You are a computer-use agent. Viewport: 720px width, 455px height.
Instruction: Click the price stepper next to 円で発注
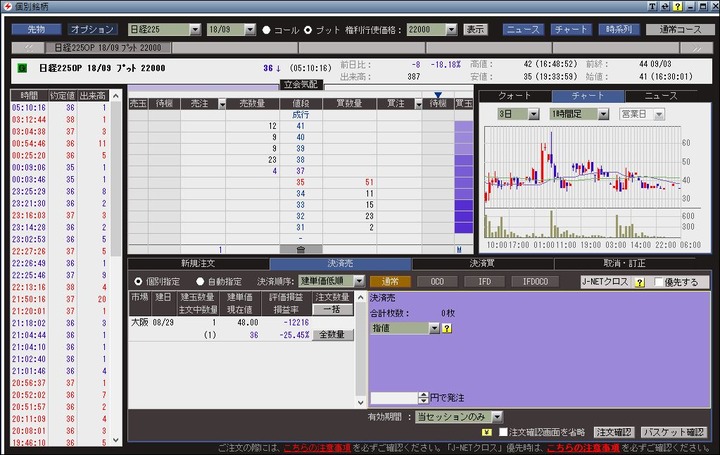[x=423, y=398]
